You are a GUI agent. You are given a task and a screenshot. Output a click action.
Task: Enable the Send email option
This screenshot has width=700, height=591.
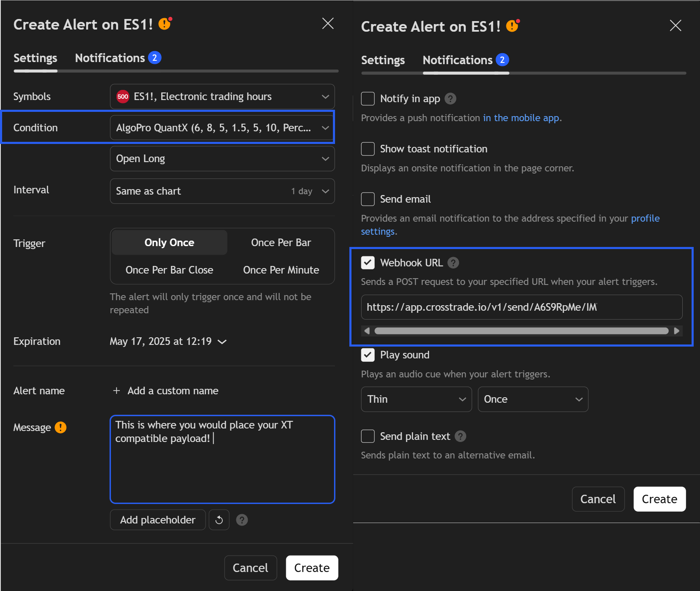pyautogui.click(x=368, y=199)
